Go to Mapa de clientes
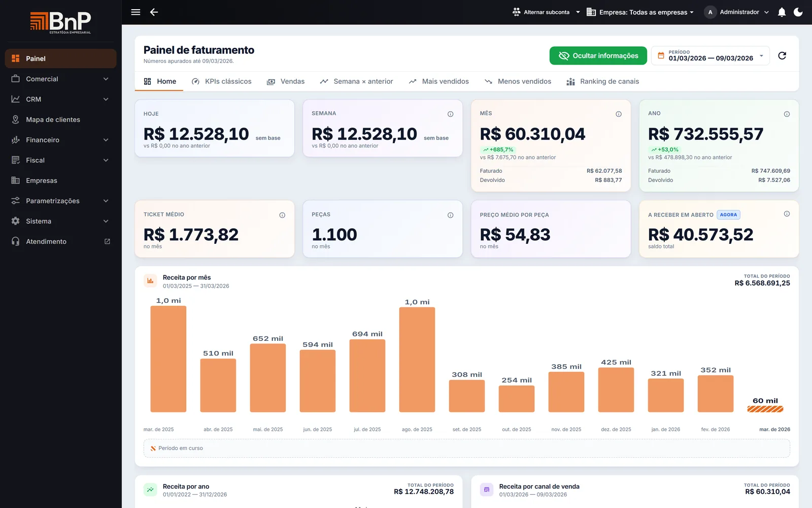Image resolution: width=812 pixels, height=508 pixels. pyautogui.click(x=61, y=119)
